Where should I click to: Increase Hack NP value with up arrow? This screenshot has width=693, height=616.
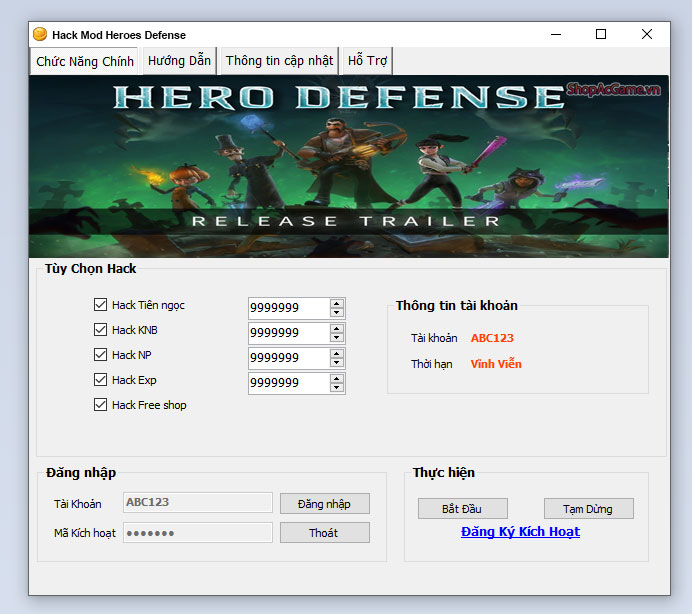point(337,354)
